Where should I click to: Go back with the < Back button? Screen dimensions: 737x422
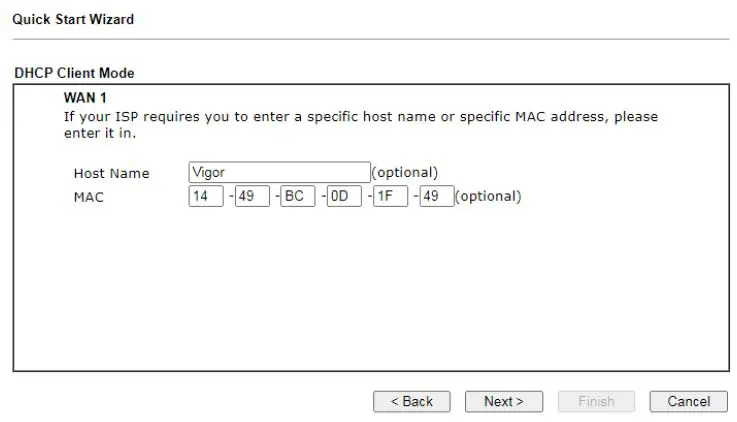[412, 401]
